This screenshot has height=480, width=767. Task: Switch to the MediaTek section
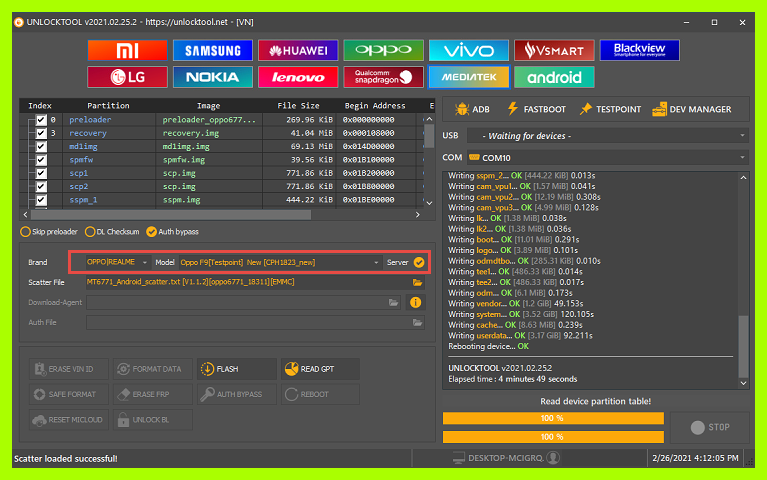[469, 77]
